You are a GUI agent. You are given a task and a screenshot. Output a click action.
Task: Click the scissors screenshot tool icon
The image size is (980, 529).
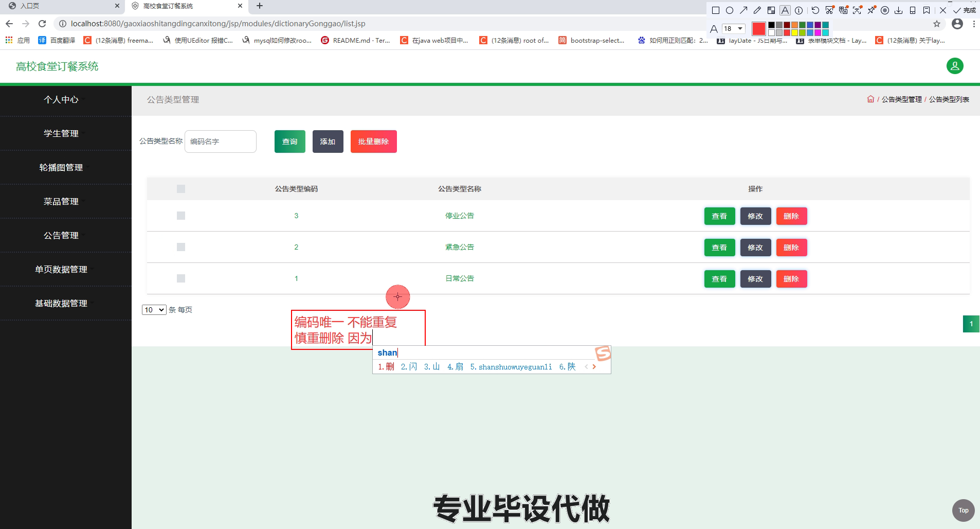pos(829,10)
